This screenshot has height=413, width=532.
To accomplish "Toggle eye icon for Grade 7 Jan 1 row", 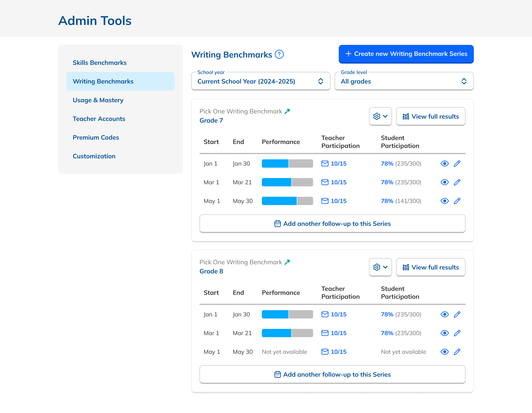I will pos(445,163).
